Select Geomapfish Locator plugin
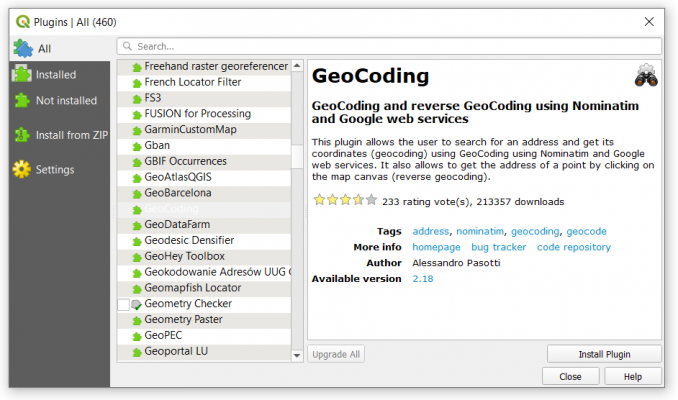The image size is (678, 400). pos(204,288)
